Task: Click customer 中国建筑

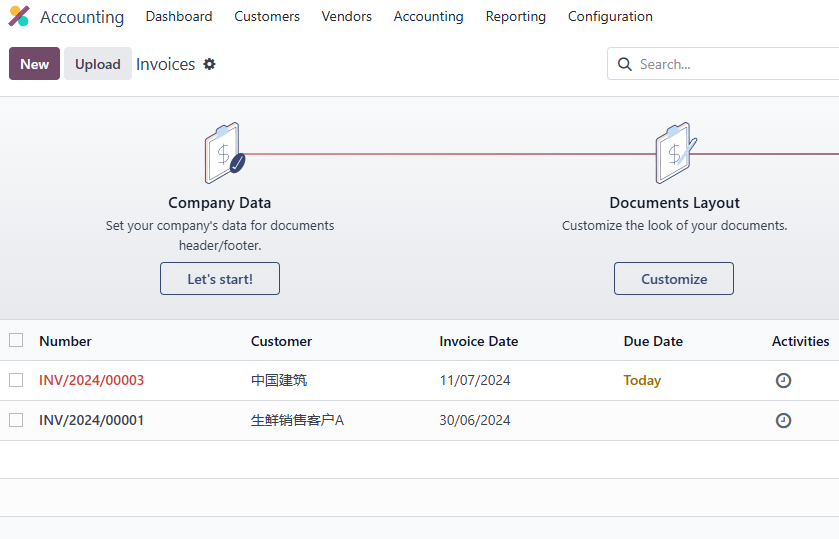Action: point(279,380)
